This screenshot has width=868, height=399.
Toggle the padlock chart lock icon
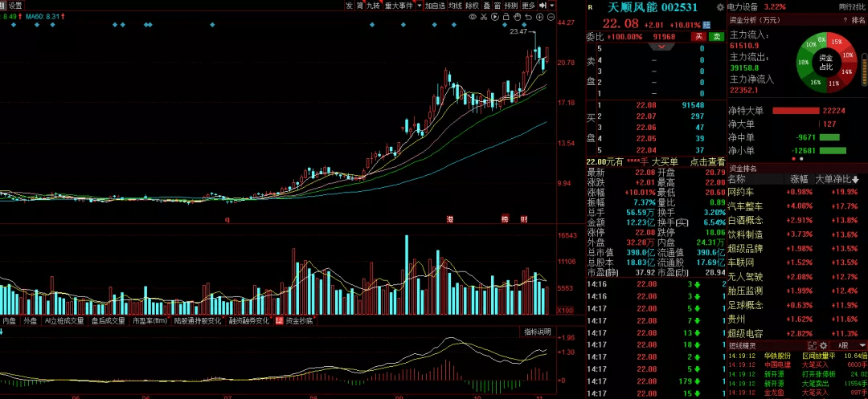point(506,17)
